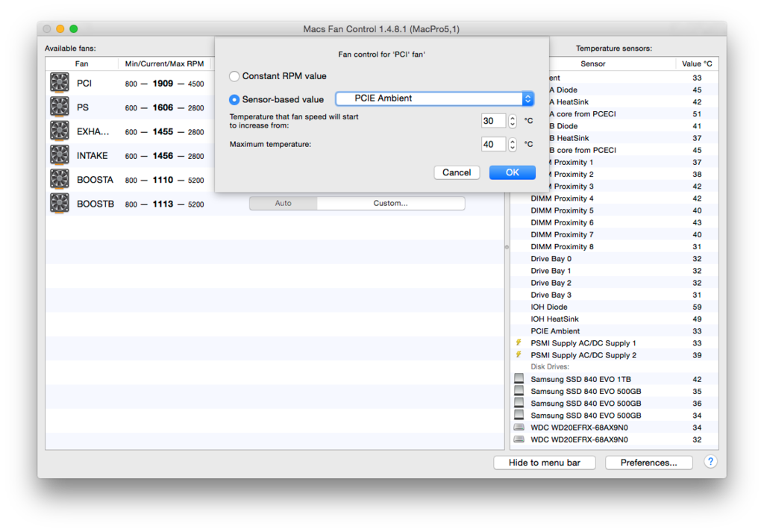Select the PSMI Supply AC/DC Supply 2 row
Viewport: 764px width, 532px height.
615,355
